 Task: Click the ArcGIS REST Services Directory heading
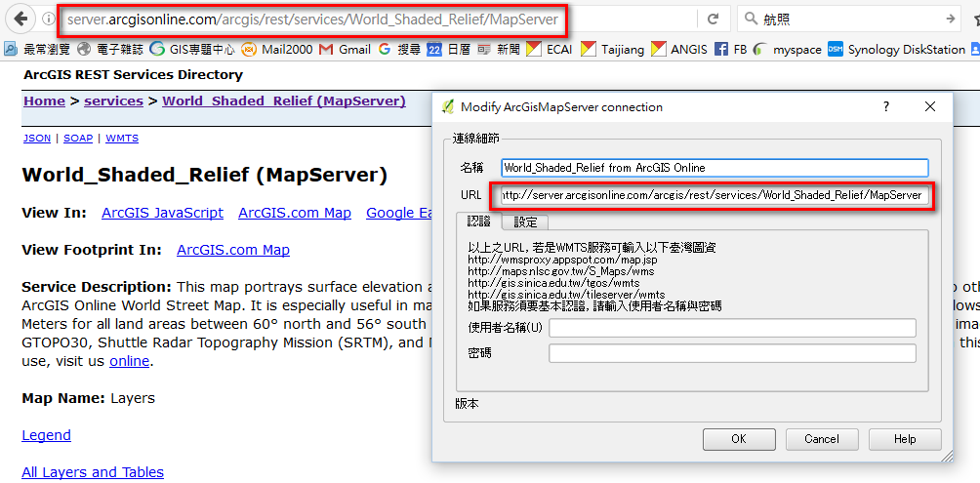coord(133,75)
